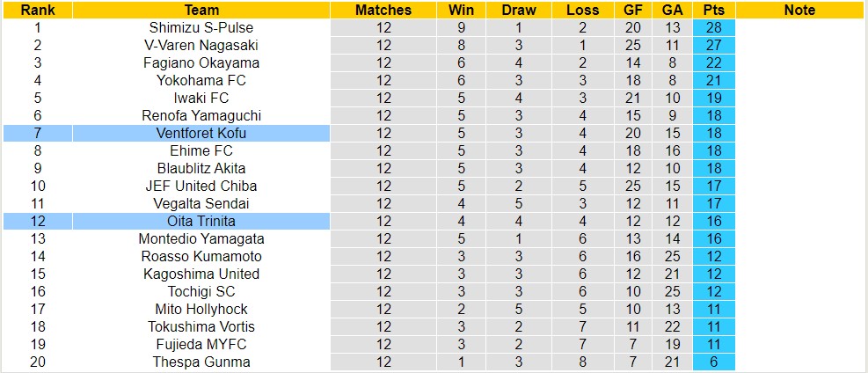Click the Note column header

coord(799,10)
